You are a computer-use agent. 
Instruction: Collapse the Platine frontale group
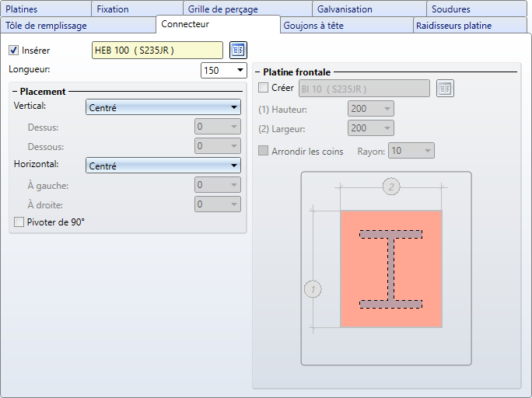tap(259, 72)
